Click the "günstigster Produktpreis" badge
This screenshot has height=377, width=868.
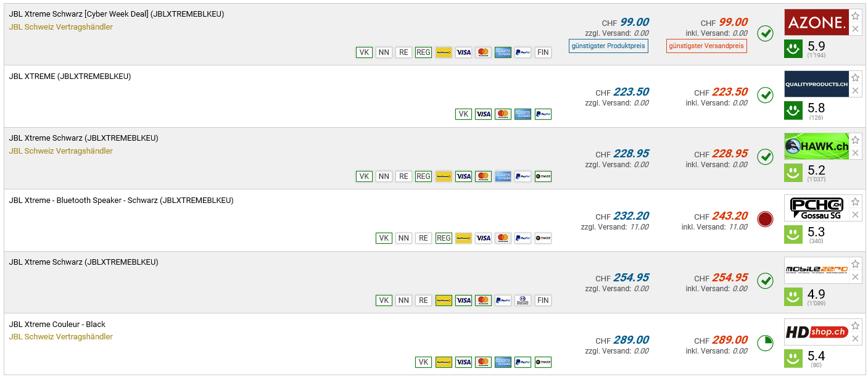coord(608,46)
